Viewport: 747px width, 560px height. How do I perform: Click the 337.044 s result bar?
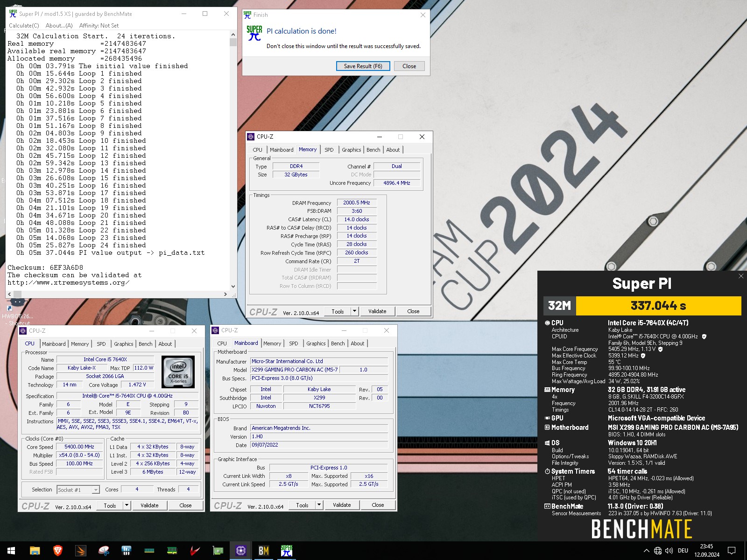(658, 306)
